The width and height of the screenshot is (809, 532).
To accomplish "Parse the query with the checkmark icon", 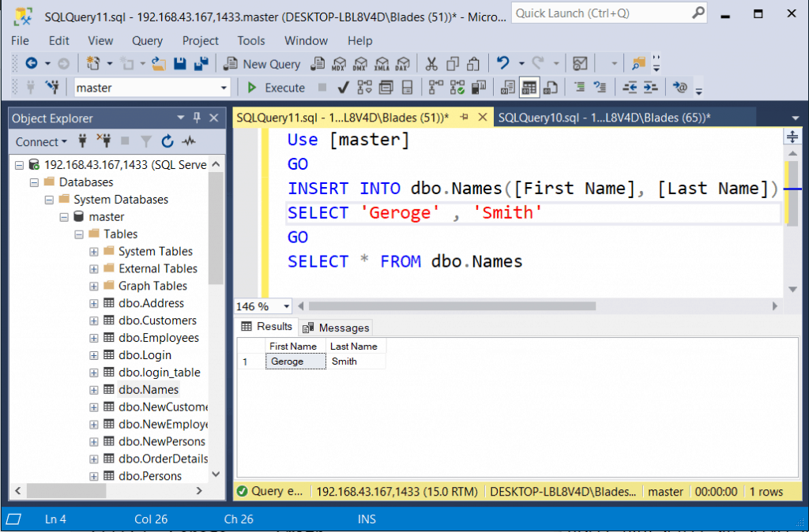I will click(341, 87).
